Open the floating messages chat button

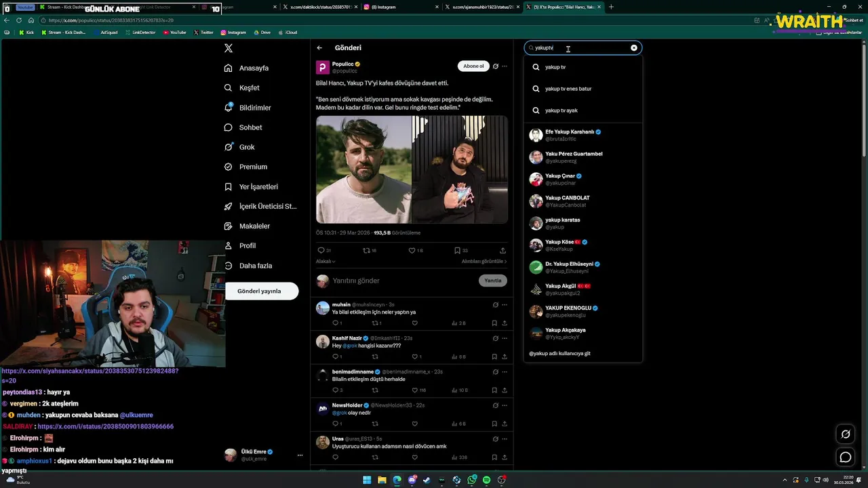(x=846, y=457)
